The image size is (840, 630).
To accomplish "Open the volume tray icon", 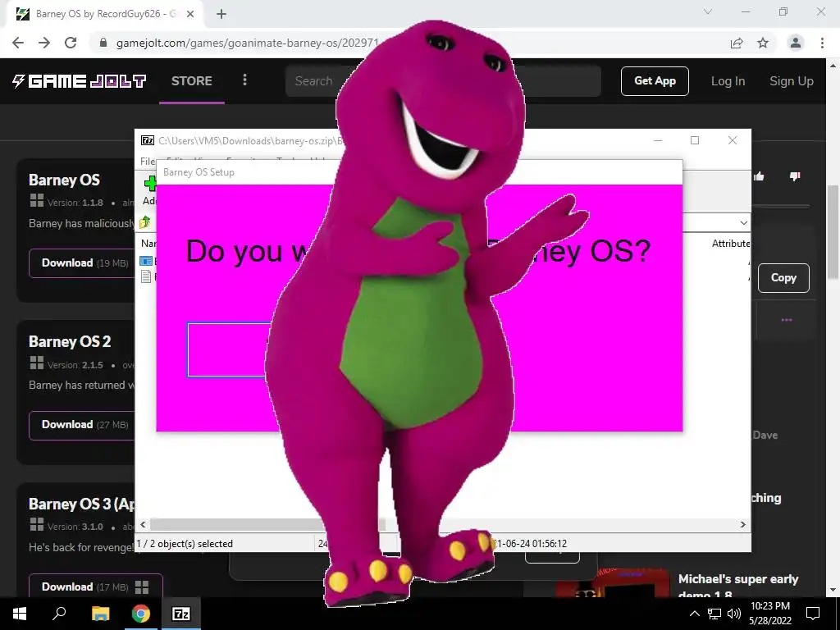I will (734, 614).
